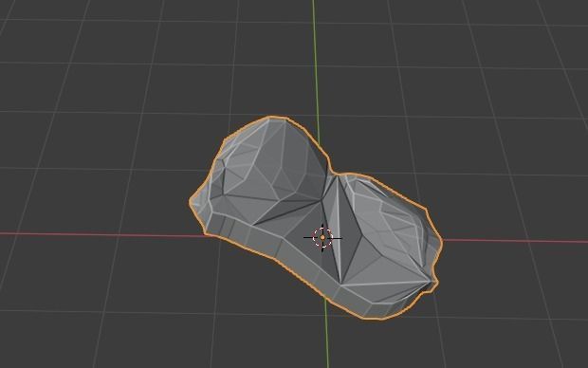Image resolution: width=588 pixels, height=368 pixels.
Task: Select the gray rock mesh object
Action: coord(316,217)
